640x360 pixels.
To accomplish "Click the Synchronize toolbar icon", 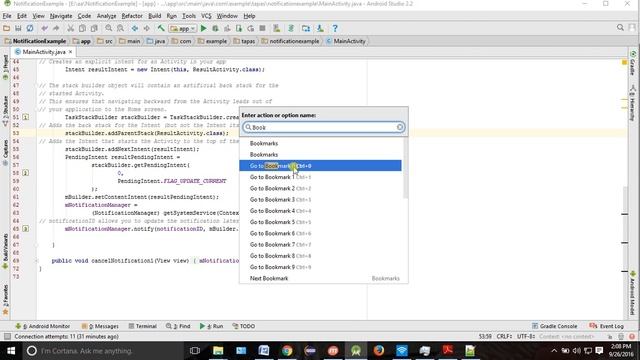I will click(x=30, y=28).
